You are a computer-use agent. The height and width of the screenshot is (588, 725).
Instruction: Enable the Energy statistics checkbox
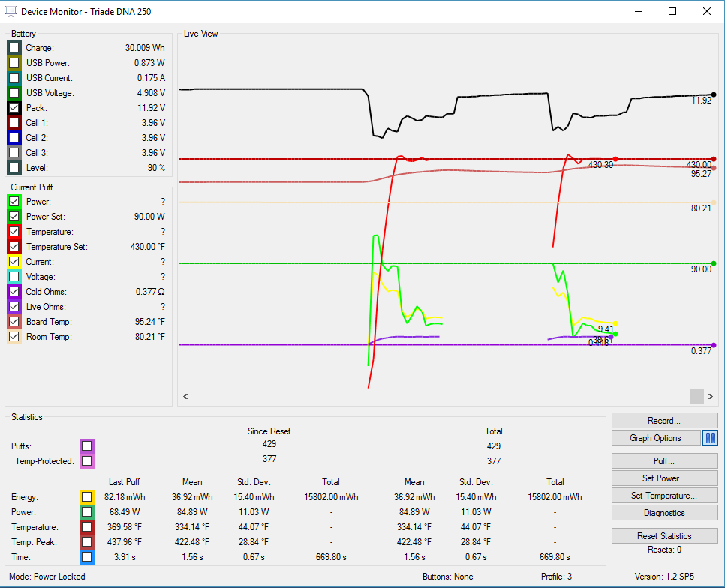[87, 496]
